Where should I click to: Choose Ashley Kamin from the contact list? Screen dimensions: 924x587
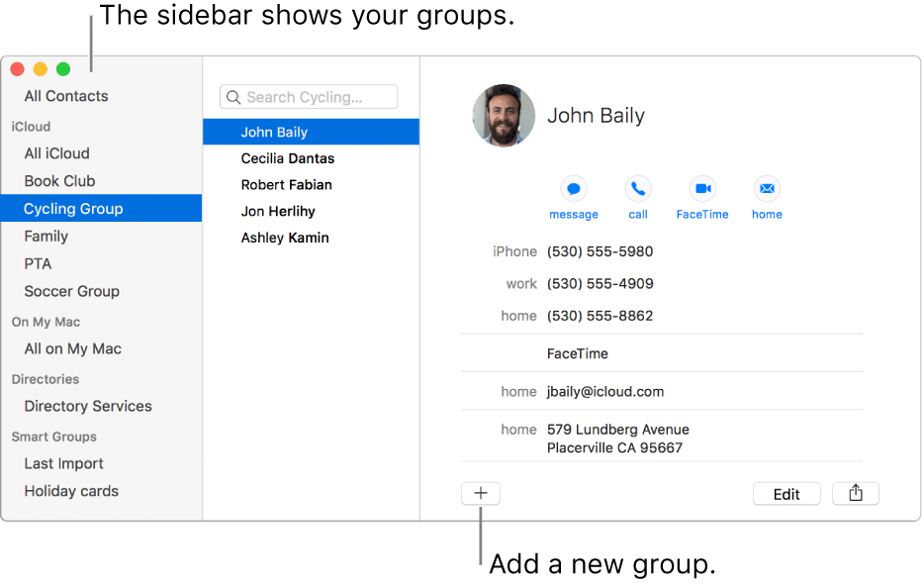285,238
